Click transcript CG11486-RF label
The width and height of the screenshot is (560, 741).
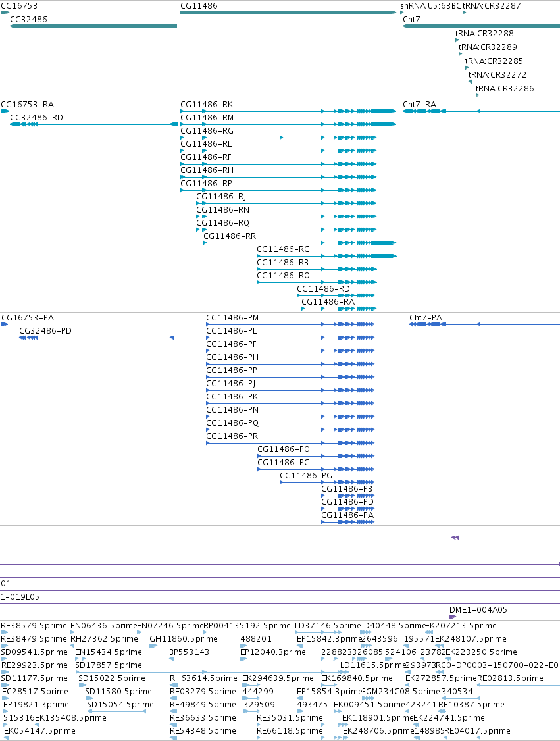coord(206,157)
